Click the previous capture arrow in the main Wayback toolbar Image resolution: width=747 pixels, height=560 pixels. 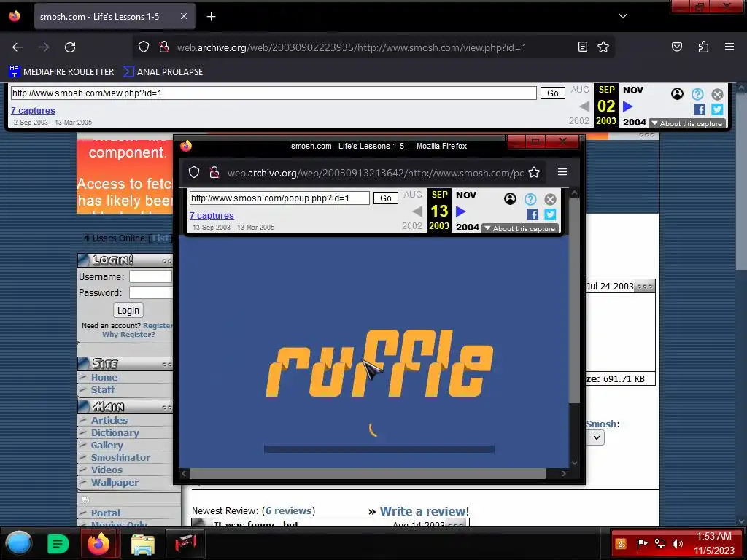point(584,106)
